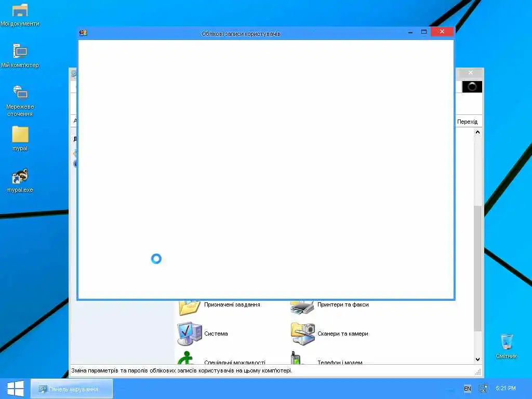The width and height of the screenshot is (532, 399).
Task: Maximize the Облікові записи користувачів window
Action: 424,32
